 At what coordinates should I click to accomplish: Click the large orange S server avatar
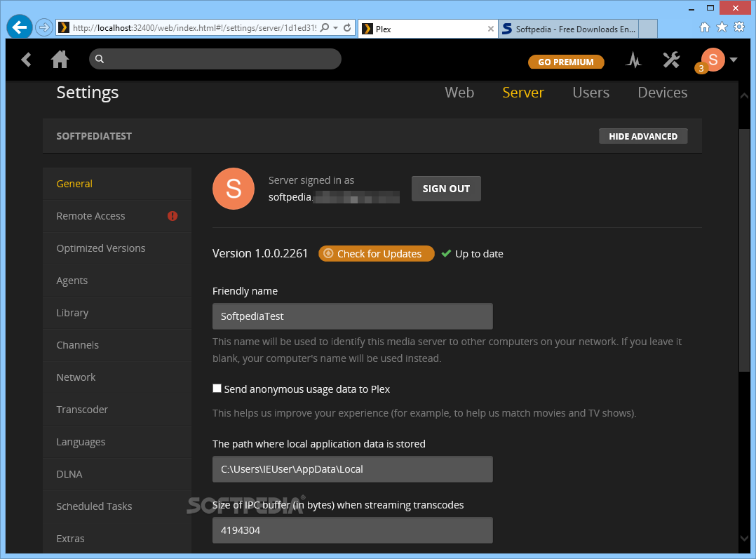[234, 189]
